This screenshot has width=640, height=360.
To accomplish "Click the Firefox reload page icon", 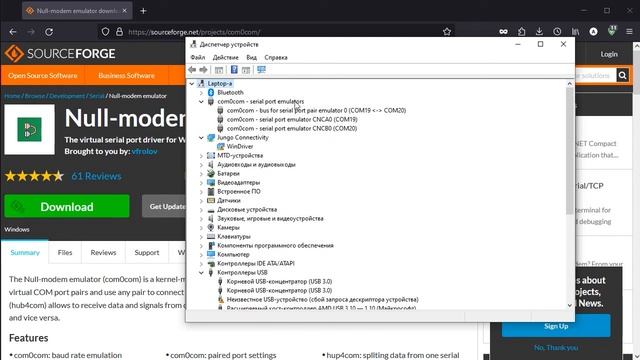I will point(49,32).
